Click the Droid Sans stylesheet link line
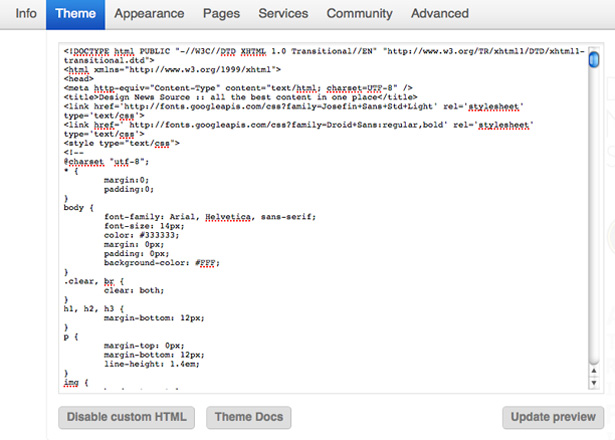 point(298,129)
